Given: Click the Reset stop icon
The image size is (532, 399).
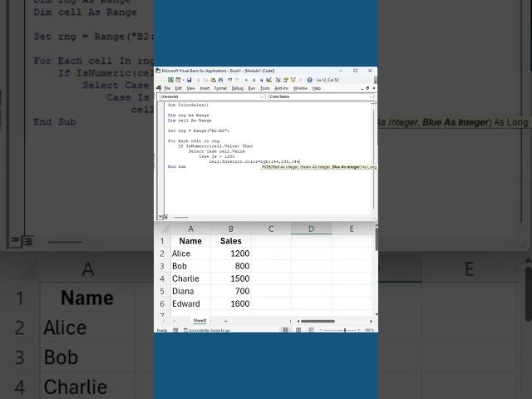Looking at the screenshot, I should pyautogui.click(x=261, y=80).
